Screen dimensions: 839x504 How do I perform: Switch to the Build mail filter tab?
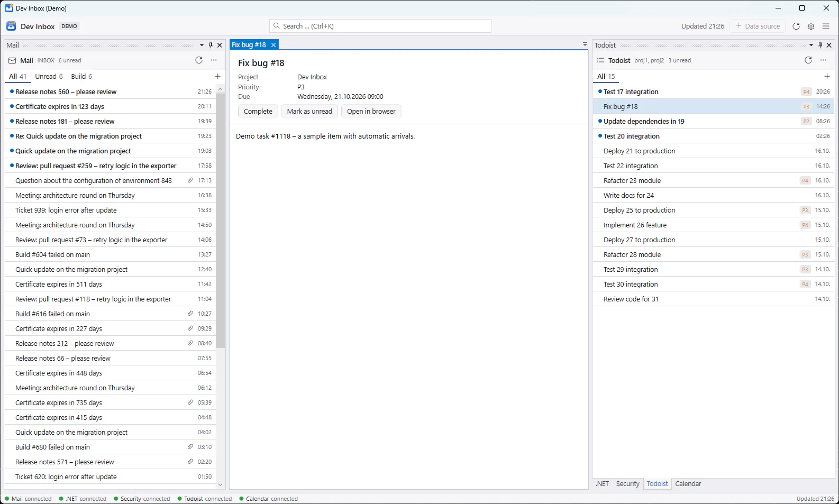point(82,76)
